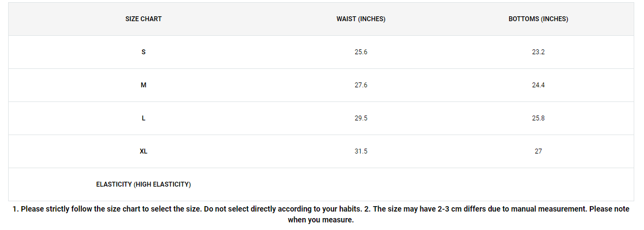The width and height of the screenshot is (644, 230).
Task: Click waist value 29.5 for size L
Action: pyautogui.click(x=361, y=118)
